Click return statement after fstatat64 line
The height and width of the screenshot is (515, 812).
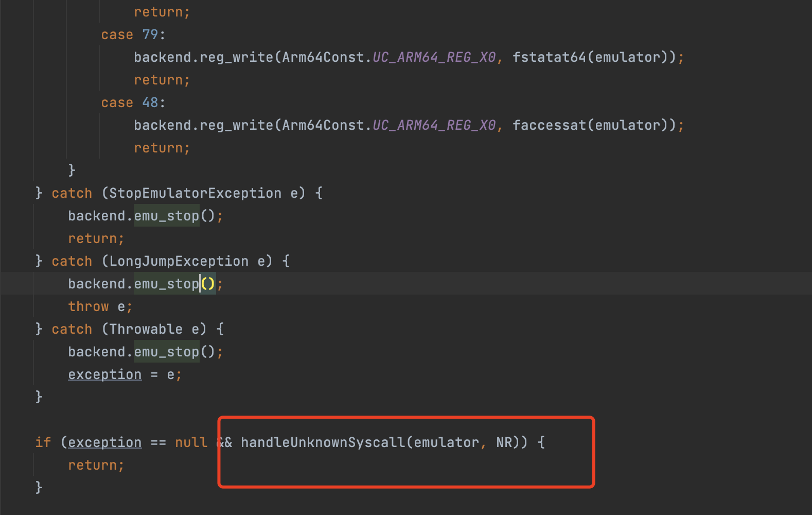(x=162, y=80)
